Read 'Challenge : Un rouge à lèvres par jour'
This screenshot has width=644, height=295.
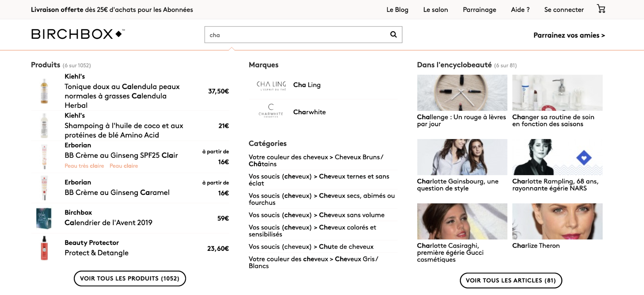[461, 120]
